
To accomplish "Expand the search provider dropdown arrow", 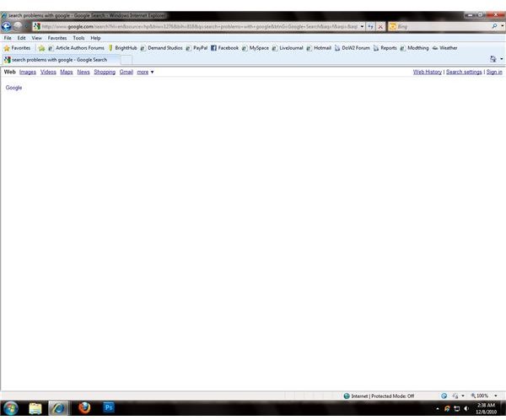I will [503, 26].
